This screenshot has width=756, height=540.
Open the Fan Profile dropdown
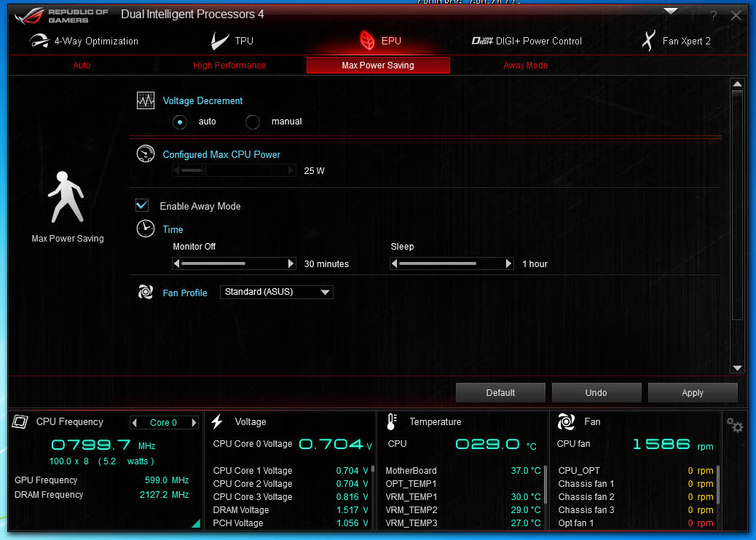(x=276, y=293)
